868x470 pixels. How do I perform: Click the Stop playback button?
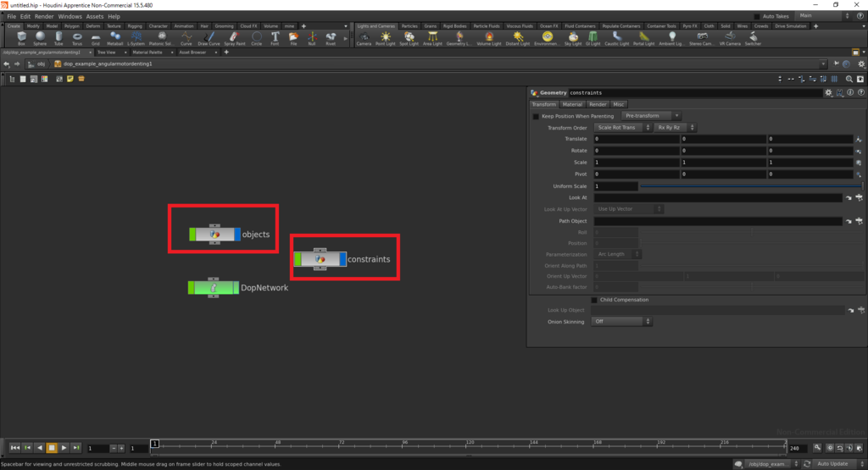[52, 448]
